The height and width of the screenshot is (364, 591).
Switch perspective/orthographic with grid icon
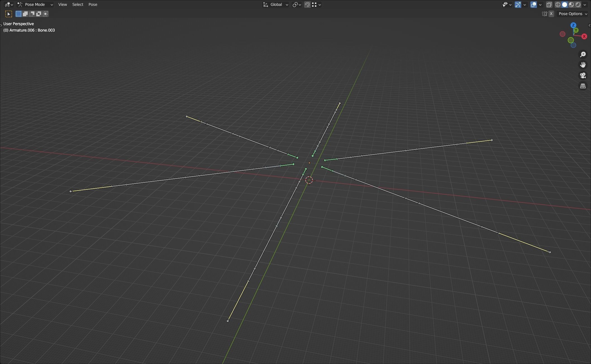point(583,86)
